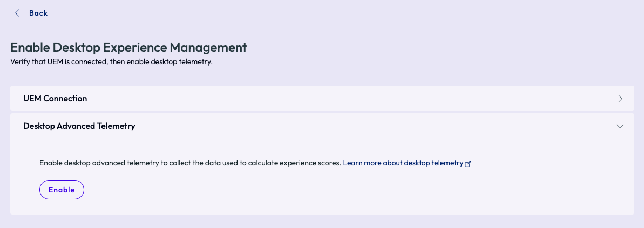Go back using the Back link

[38, 13]
